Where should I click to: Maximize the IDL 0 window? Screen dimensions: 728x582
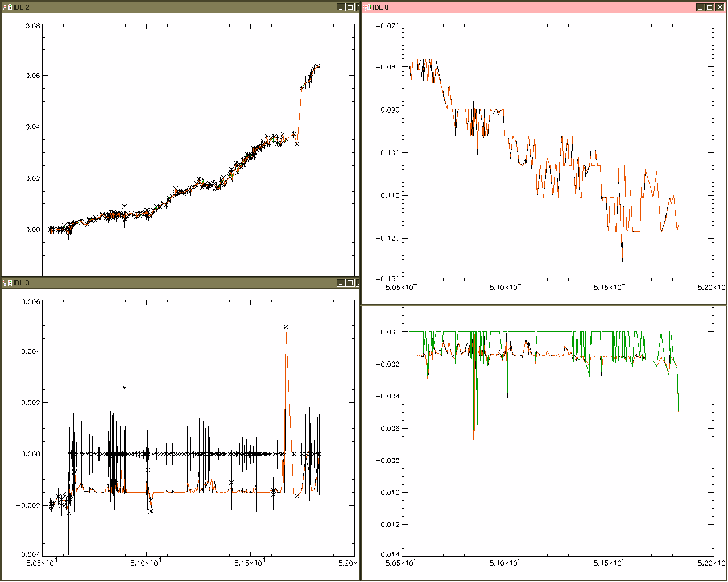[x=709, y=7]
